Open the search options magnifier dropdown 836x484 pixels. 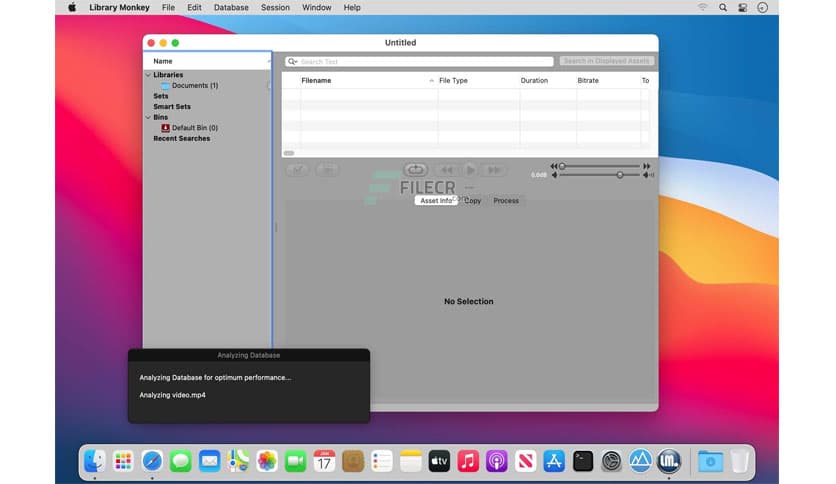pyautogui.click(x=292, y=61)
